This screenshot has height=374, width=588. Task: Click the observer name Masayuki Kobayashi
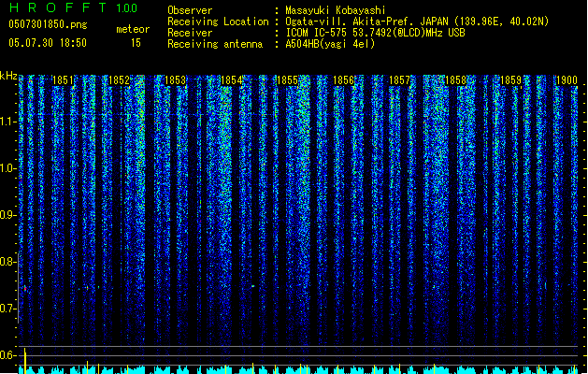pos(335,10)
